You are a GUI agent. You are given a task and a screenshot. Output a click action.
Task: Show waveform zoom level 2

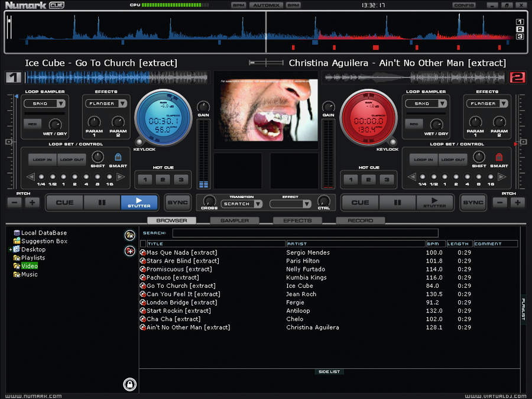coord(520,29)
